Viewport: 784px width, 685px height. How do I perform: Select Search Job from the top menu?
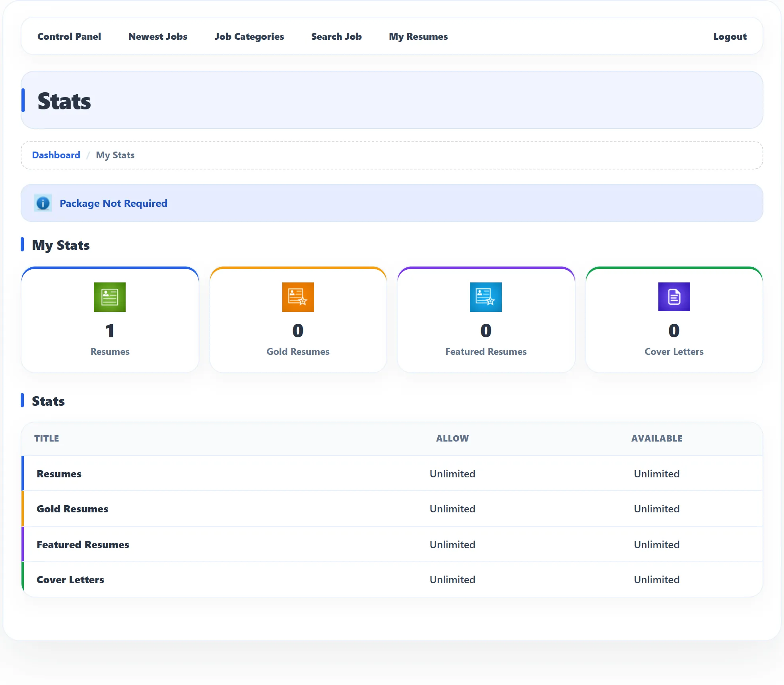point(336,37)
